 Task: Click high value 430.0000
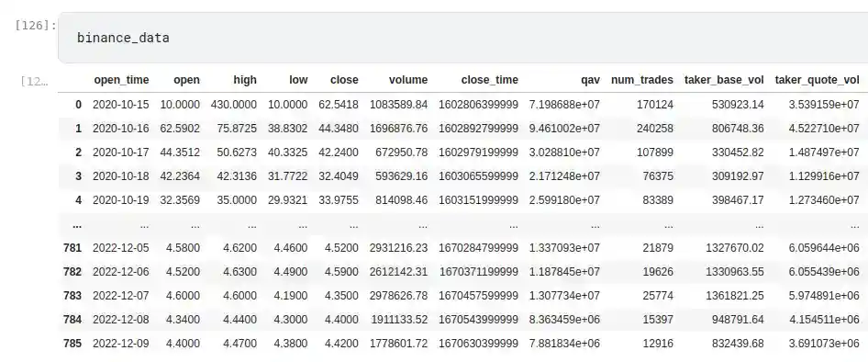point(234,104)
